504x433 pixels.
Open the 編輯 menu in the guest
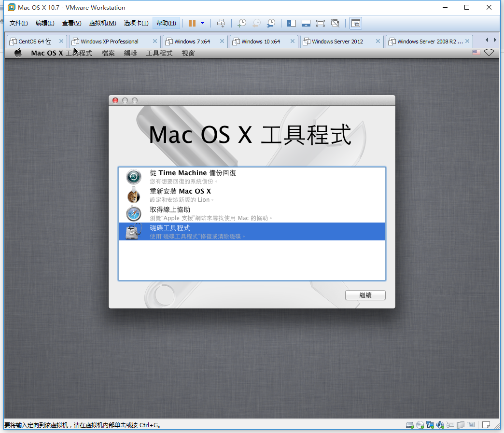pyautogui.click(x=130, y=53)
